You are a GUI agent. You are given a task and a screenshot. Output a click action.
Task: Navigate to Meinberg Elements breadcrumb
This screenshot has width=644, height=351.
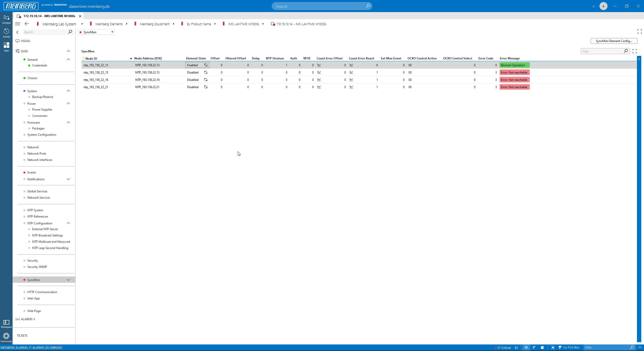(109, 24)
